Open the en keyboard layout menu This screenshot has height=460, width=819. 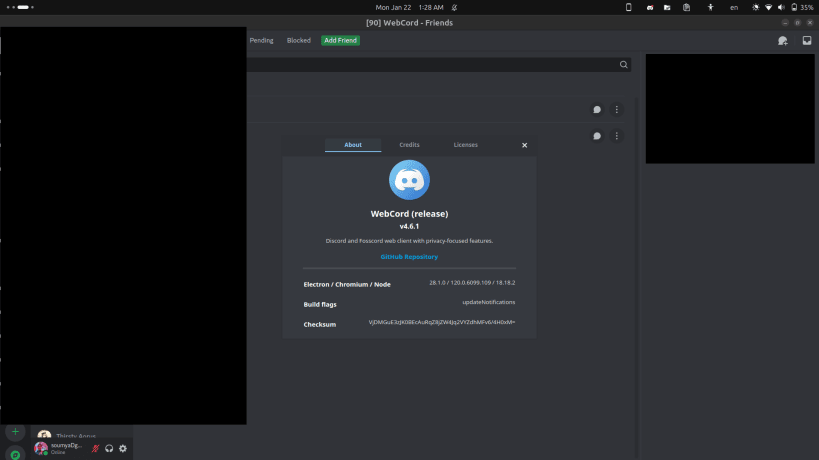[x=734, y=7]
